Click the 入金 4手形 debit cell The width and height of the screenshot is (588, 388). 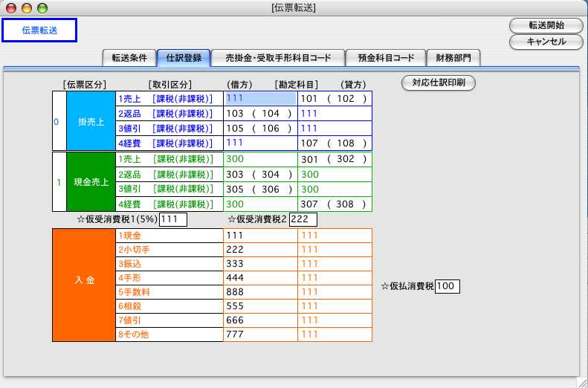[260, 278]
